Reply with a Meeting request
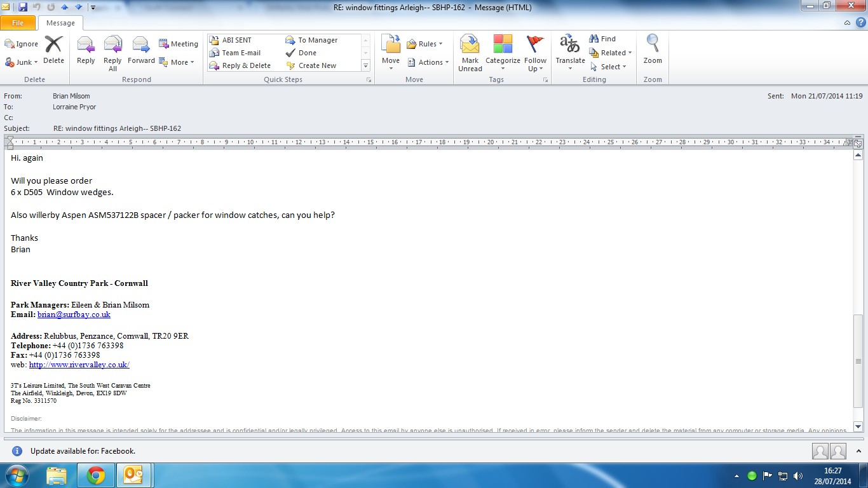This screenshot has width=868, height=488. tap(179, 44)
